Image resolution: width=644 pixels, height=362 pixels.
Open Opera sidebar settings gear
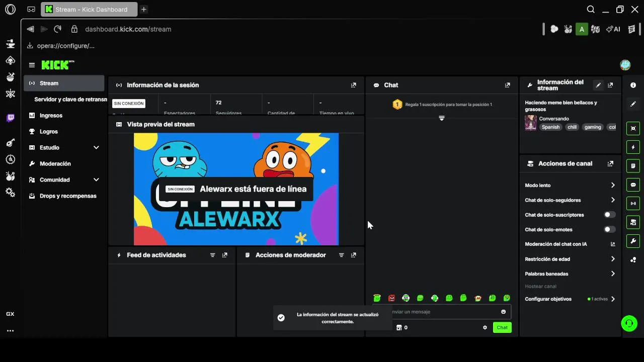10,192
